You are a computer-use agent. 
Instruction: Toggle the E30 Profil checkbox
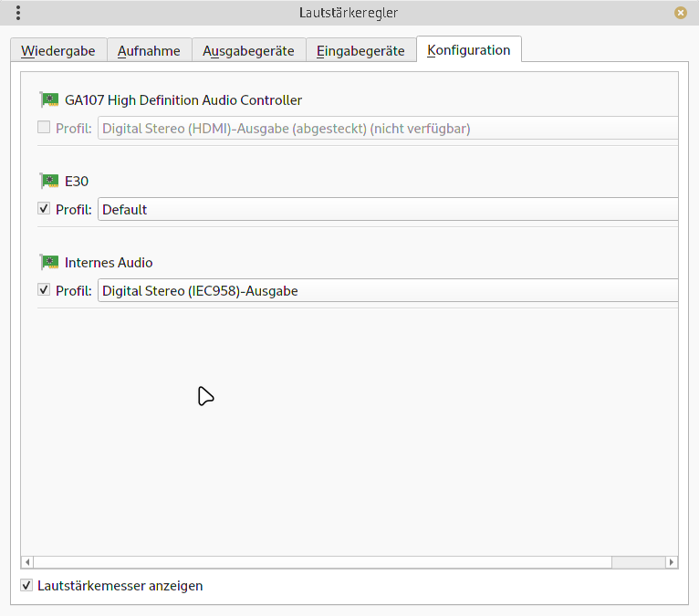point(44,209)
